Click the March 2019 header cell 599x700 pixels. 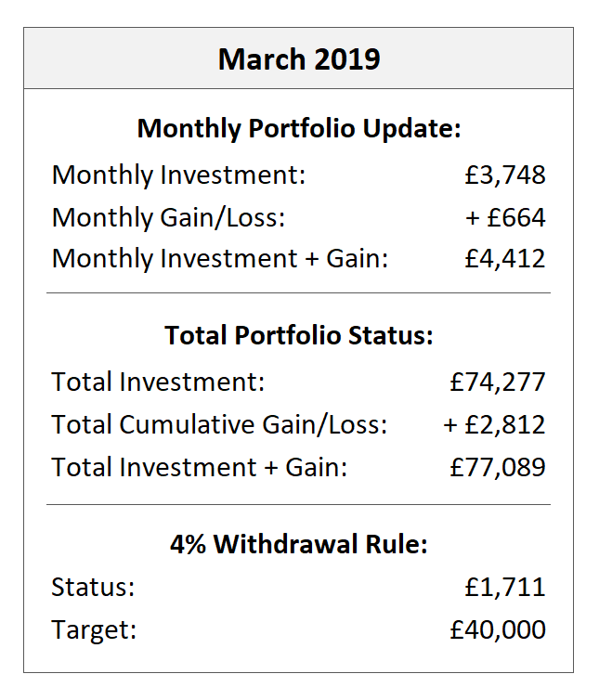298,58
